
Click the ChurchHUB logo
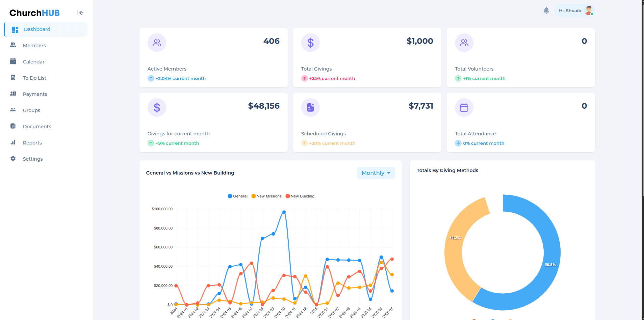(34, 13)
